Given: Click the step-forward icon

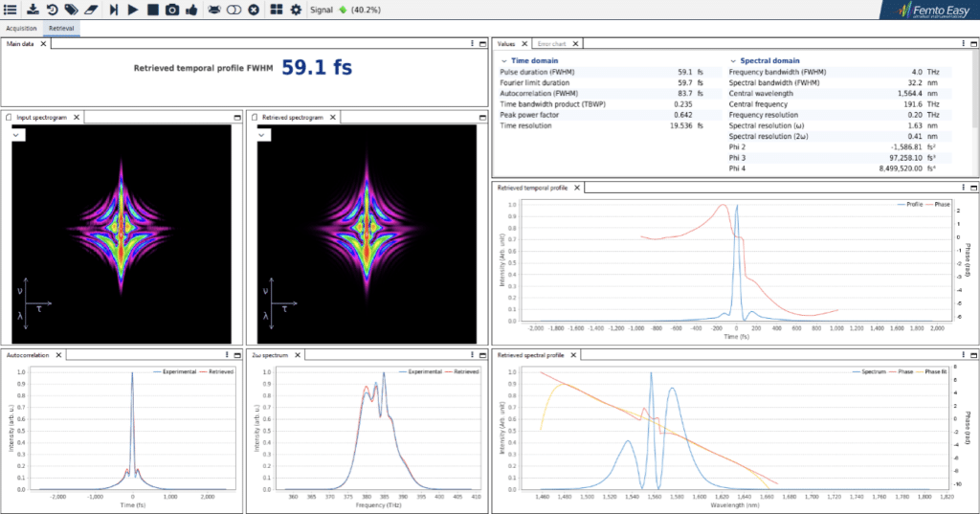Looking at the screenshot, I should point(114,10).
